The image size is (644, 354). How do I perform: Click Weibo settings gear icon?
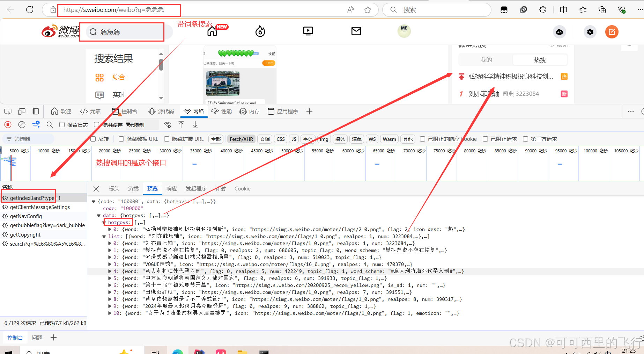(590, 32)
